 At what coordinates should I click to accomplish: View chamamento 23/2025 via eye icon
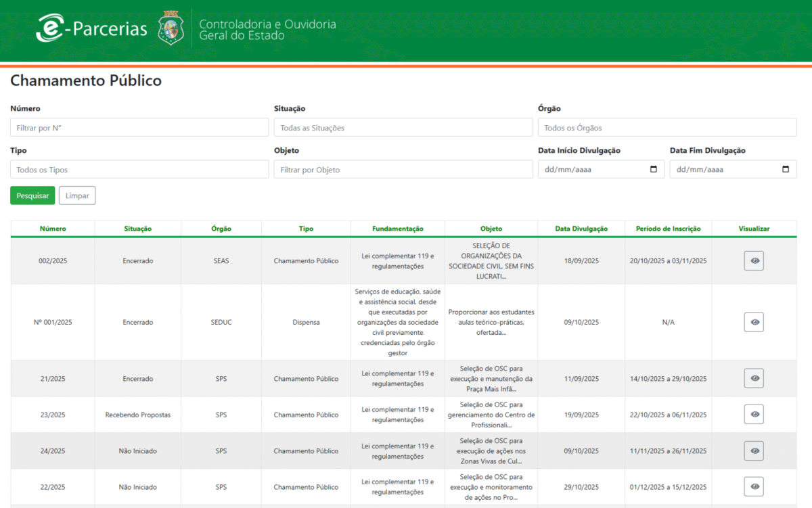[754, 415]
